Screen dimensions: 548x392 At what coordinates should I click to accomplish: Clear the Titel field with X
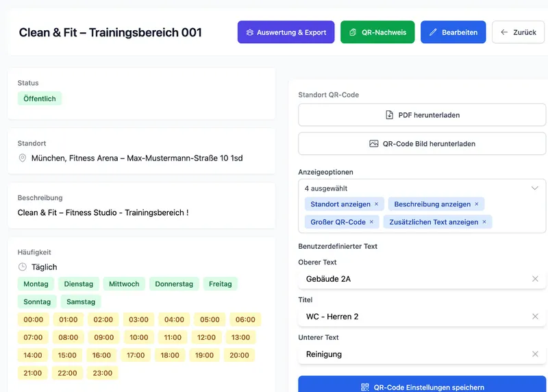click(535, 317)
